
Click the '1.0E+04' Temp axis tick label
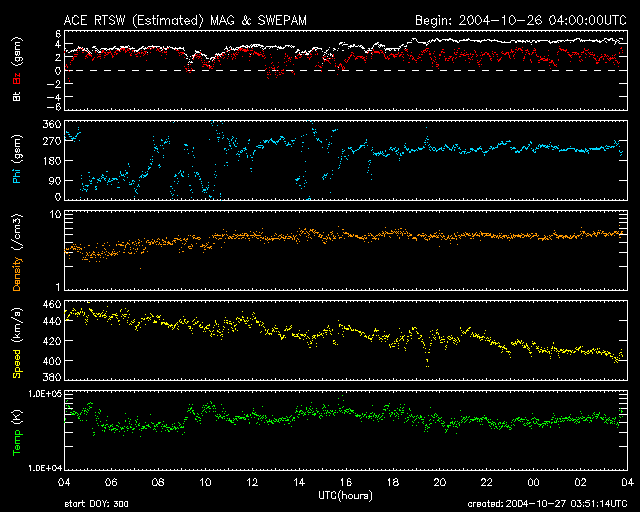[45, 468]
